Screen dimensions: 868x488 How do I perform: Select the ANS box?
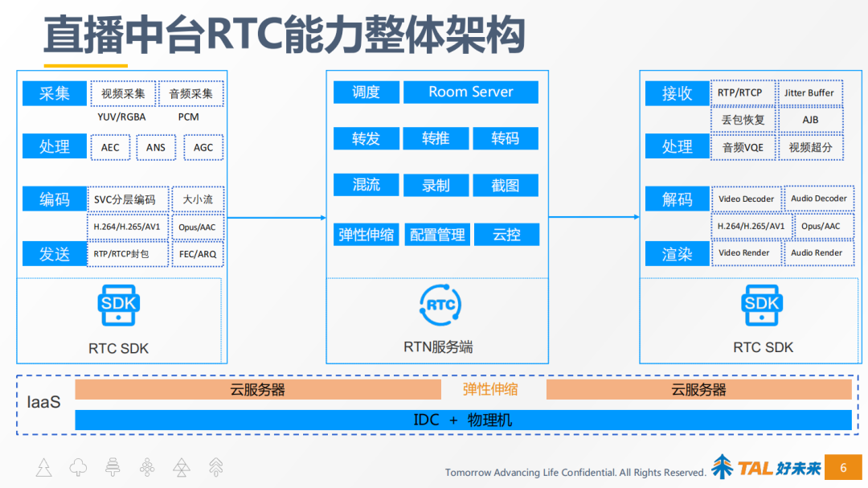(156, 147)
